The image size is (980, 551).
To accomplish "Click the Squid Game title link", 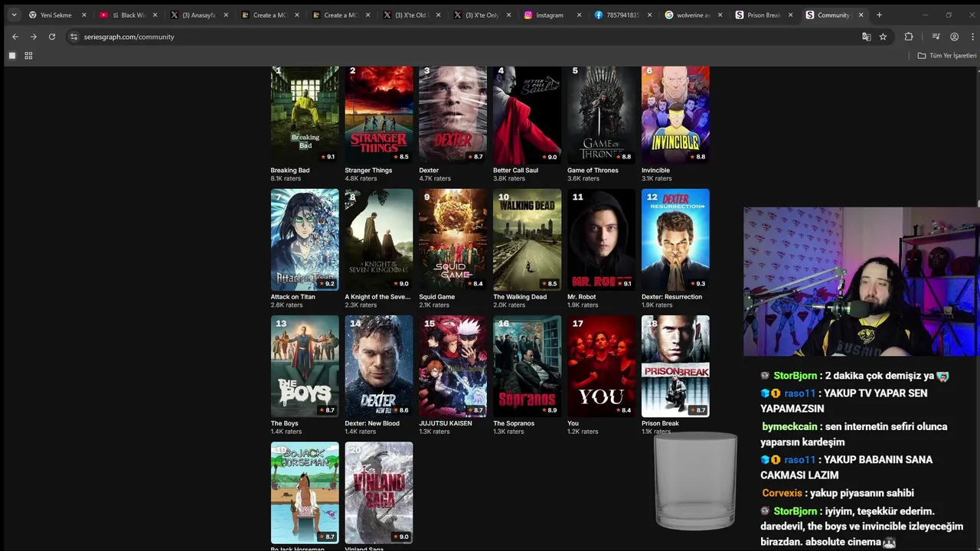I will point(436,297).
